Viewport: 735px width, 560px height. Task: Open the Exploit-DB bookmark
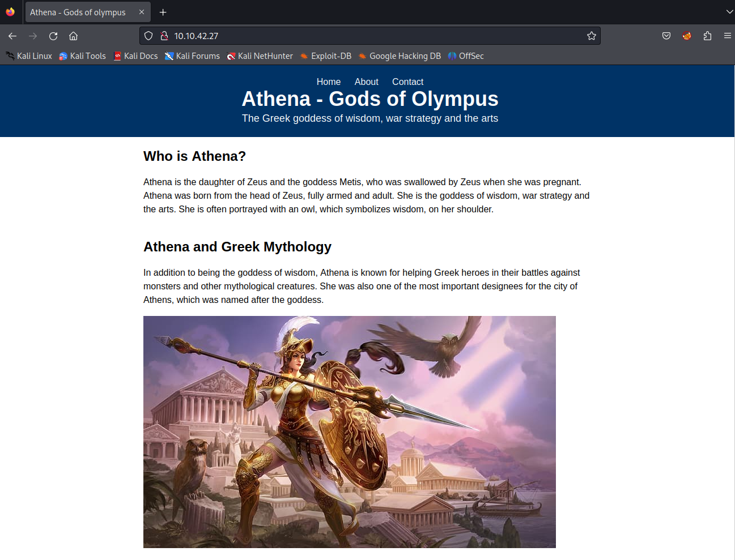[326, 56]
